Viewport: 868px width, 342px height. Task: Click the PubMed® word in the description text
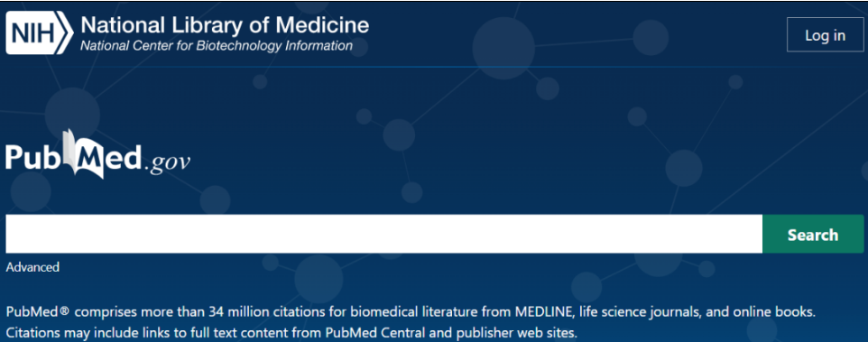coord(38,312)
